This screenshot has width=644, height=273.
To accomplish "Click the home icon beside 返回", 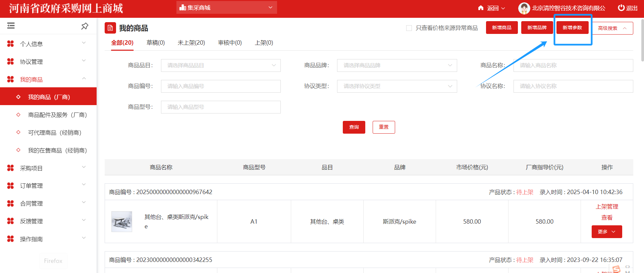I will 481,8.
